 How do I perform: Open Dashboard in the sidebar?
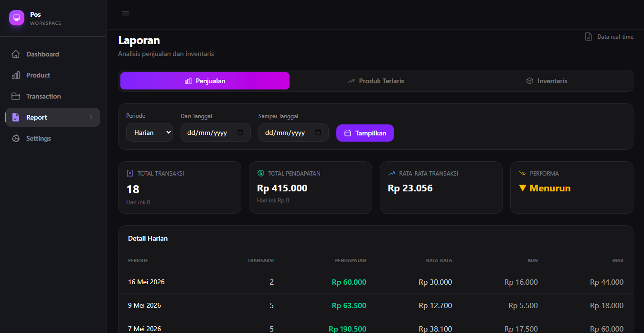tap(53, 54)
